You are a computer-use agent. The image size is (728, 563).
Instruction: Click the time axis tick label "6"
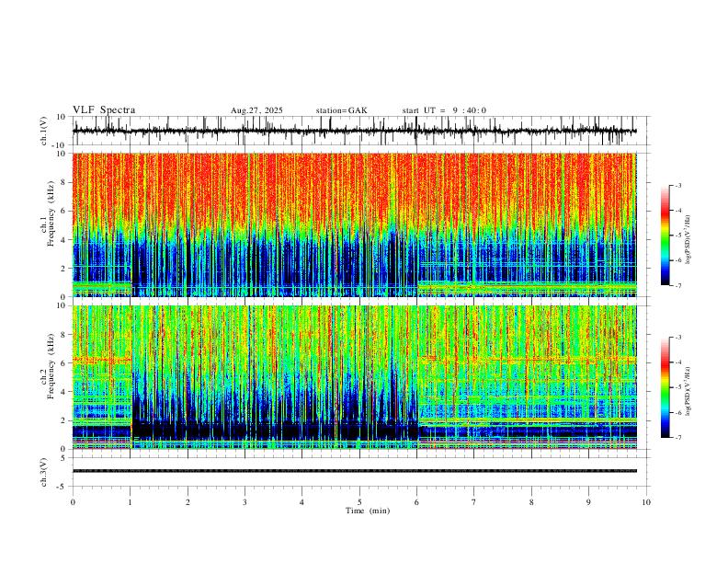[417, 502]
